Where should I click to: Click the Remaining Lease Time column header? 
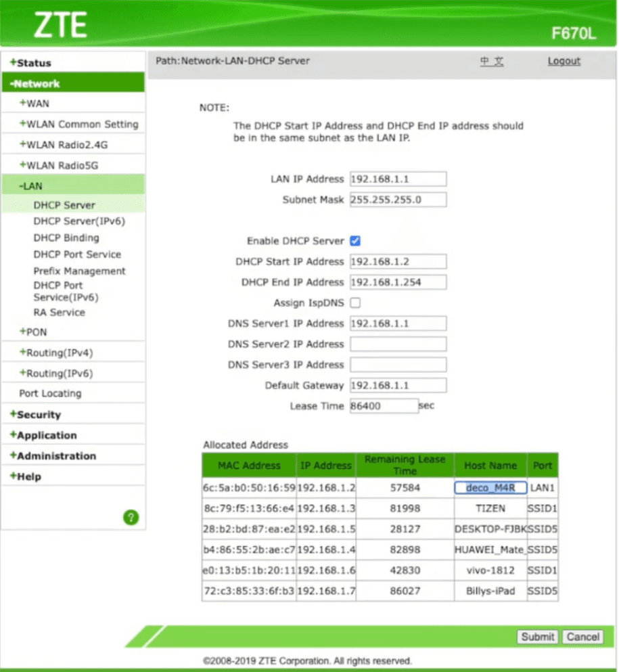(x=405, y=466)
